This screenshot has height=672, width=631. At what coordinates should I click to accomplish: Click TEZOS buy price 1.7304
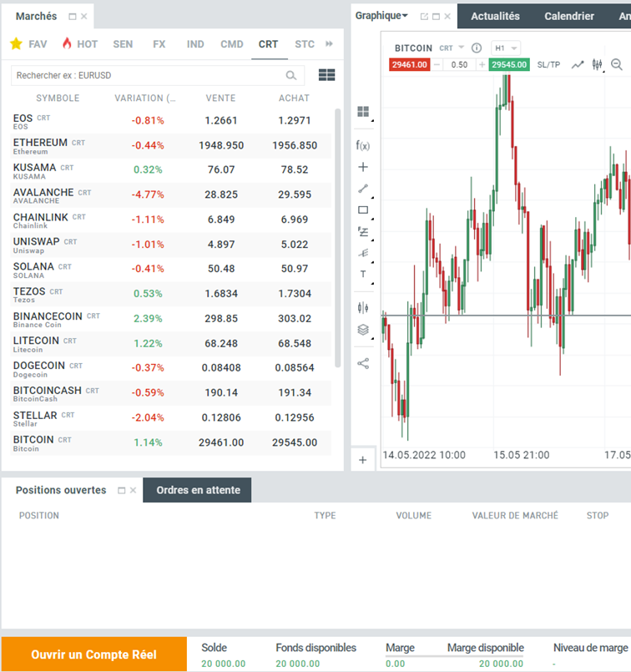(x=295, y=294)
